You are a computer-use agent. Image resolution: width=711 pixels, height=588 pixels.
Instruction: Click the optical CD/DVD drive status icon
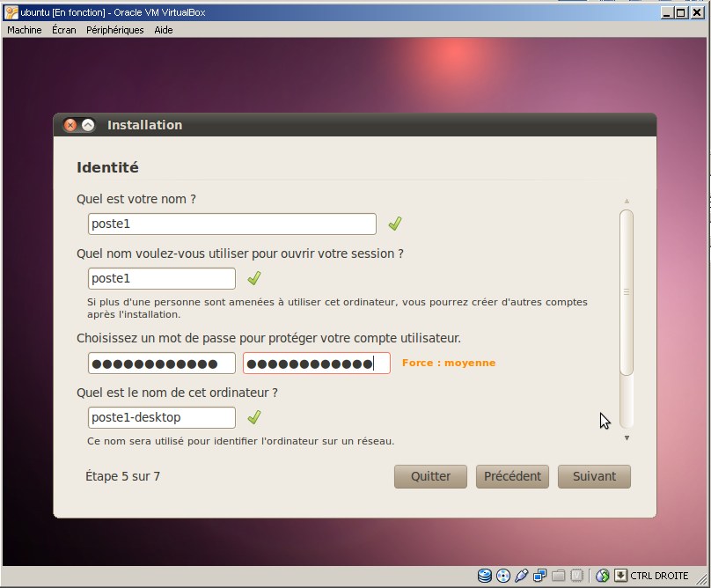click(503, 576)
